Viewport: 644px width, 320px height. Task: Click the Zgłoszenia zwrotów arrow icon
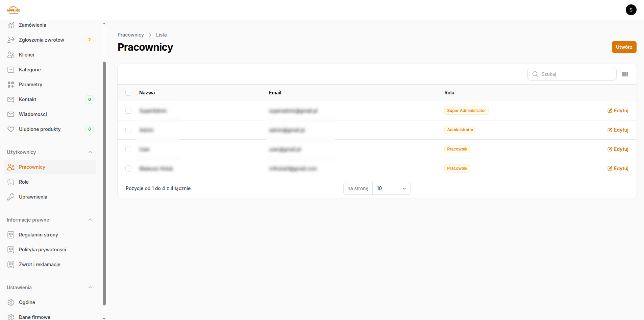click(11, 40)
